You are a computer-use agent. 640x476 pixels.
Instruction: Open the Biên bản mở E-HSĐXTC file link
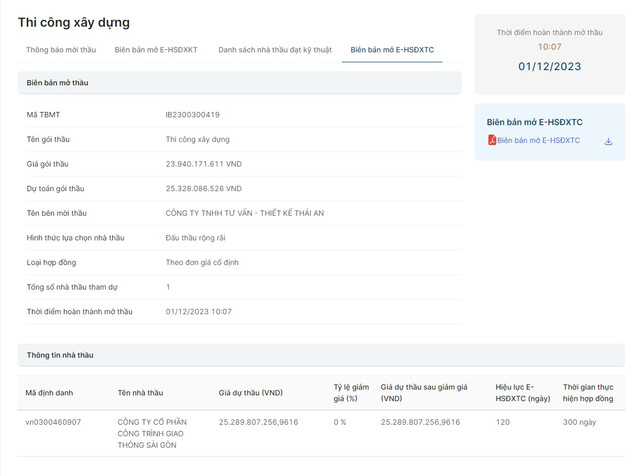coord(538,141)
